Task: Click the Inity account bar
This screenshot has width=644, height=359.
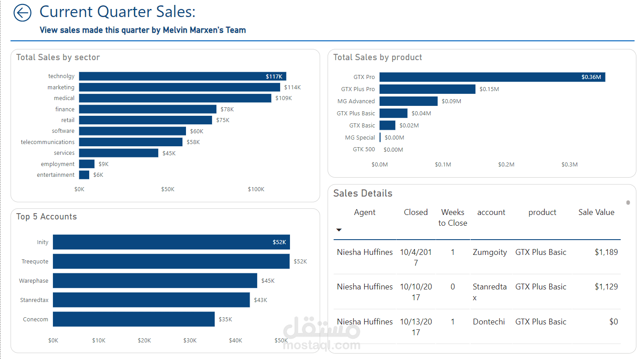Action: (x=171, y=242)
